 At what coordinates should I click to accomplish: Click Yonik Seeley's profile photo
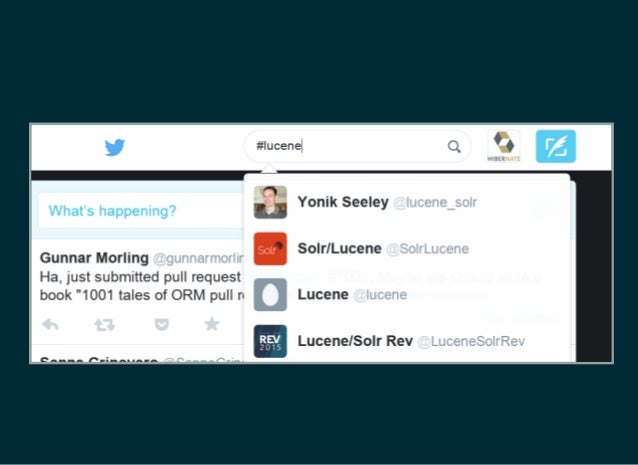tap(270, 202)
